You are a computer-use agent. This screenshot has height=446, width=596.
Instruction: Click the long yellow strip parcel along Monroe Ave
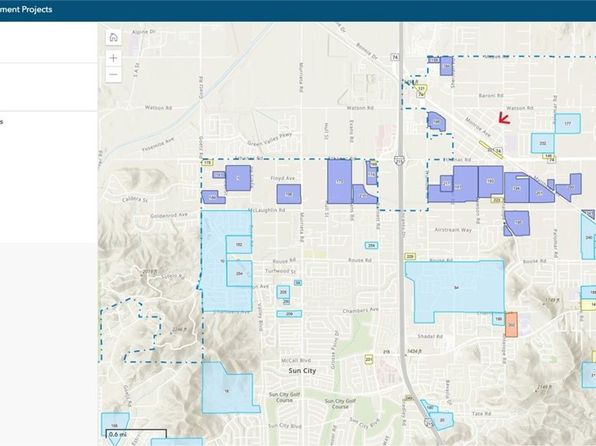(x=491, y=150)
